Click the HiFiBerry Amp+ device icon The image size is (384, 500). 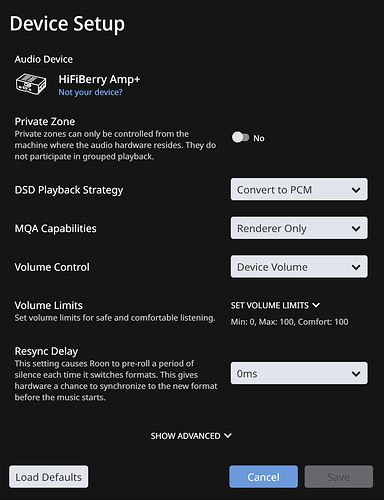31,84
